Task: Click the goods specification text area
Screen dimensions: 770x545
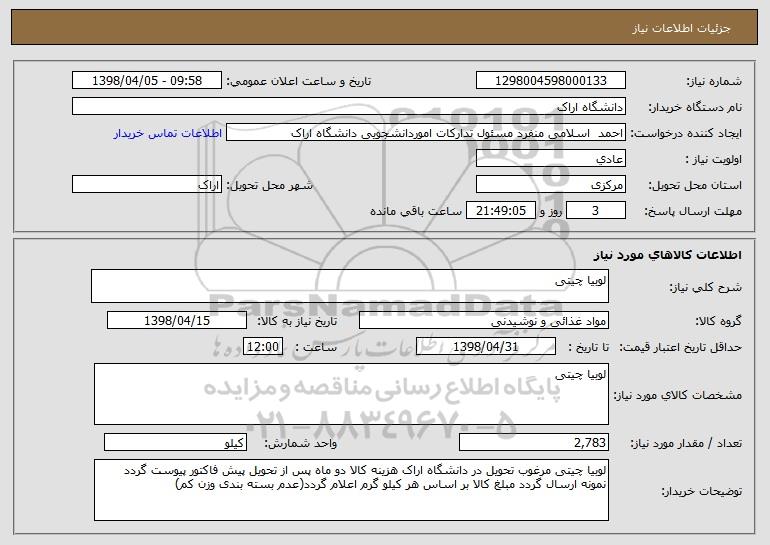Action: 351,394
